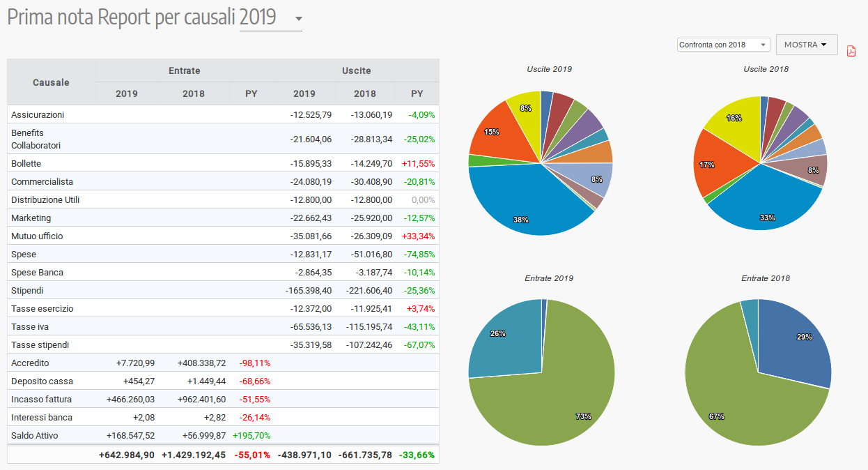
Task: Click the Entrate column group header
Action: point(184,70)
